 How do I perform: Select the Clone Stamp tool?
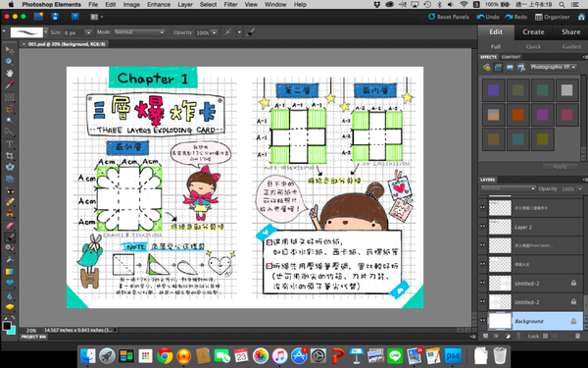click(x=10, y=214)
